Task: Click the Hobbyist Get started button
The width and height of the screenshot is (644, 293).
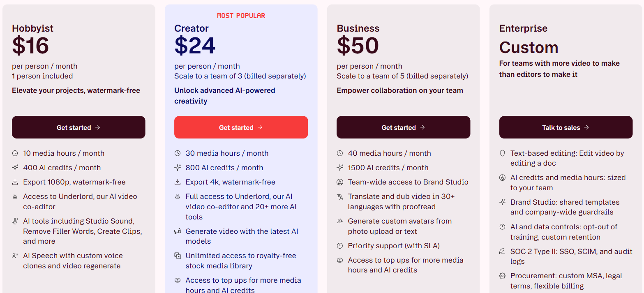Action: [x=78, y=127]
